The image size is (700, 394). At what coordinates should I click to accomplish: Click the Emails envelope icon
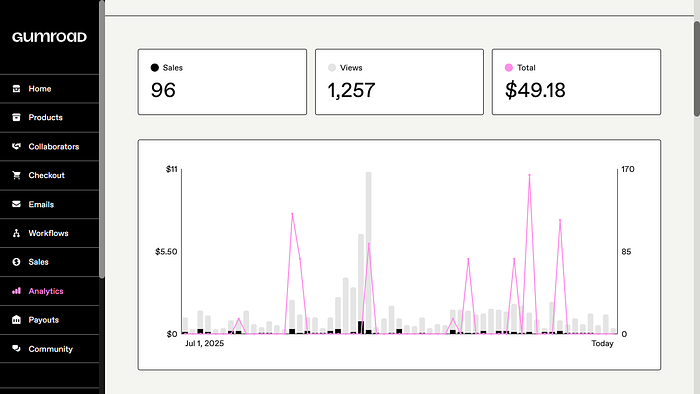[17, 204]
